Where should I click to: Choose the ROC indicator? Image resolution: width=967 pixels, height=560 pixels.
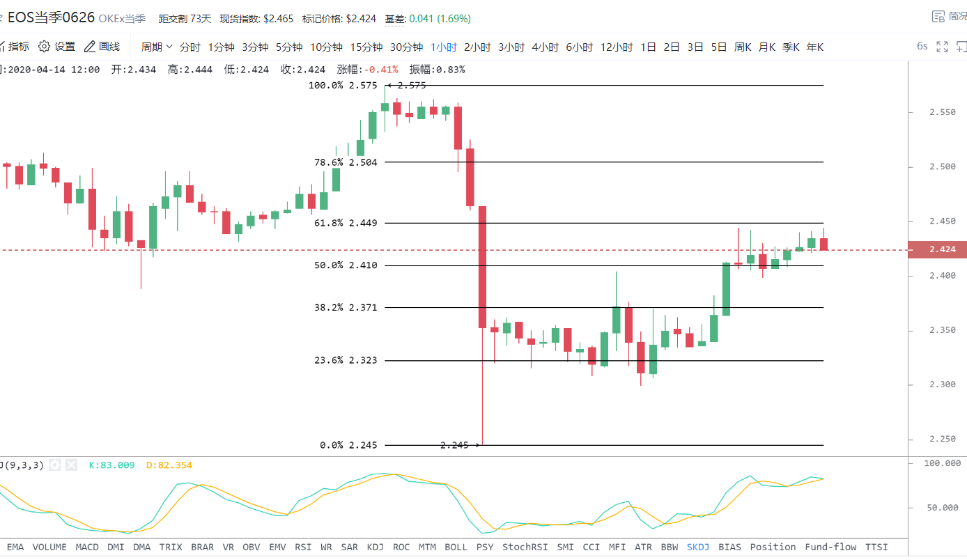[401, 547]
